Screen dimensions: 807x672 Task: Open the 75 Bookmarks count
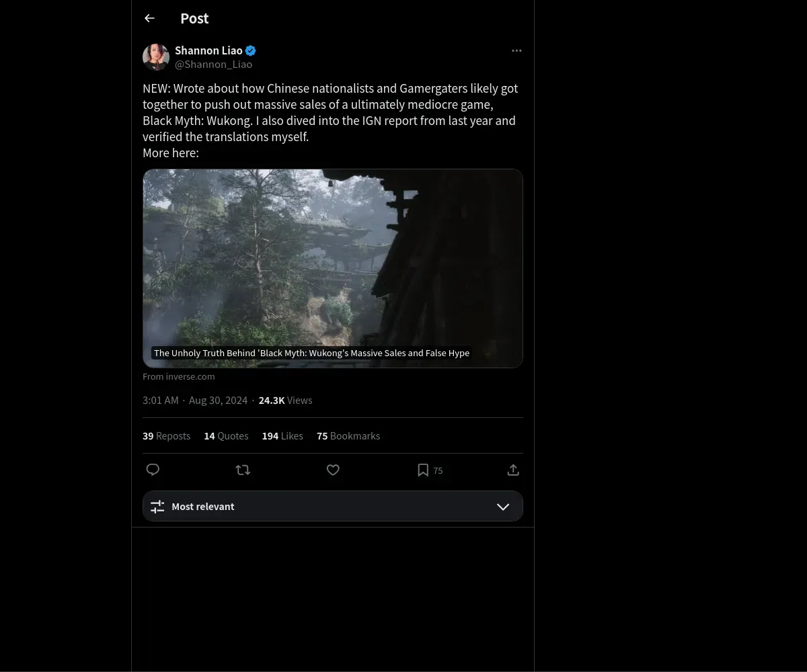[348, 436]
